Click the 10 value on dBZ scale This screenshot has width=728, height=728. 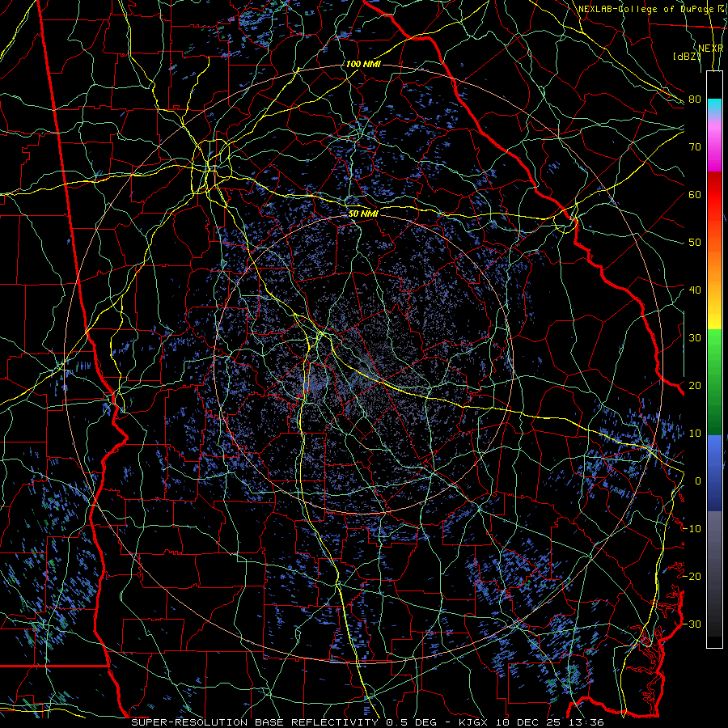point(695,434)
